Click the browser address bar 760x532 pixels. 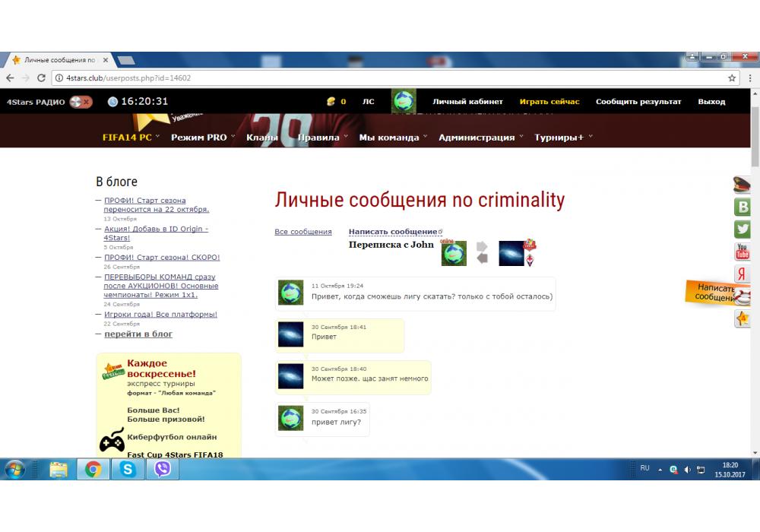point(380,78)
